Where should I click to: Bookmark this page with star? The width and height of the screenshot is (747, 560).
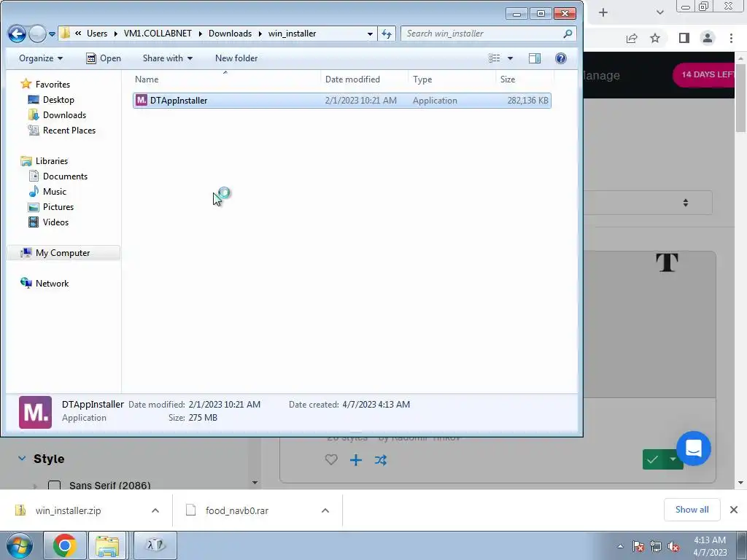pyautogui.click(x=655, y=38)
